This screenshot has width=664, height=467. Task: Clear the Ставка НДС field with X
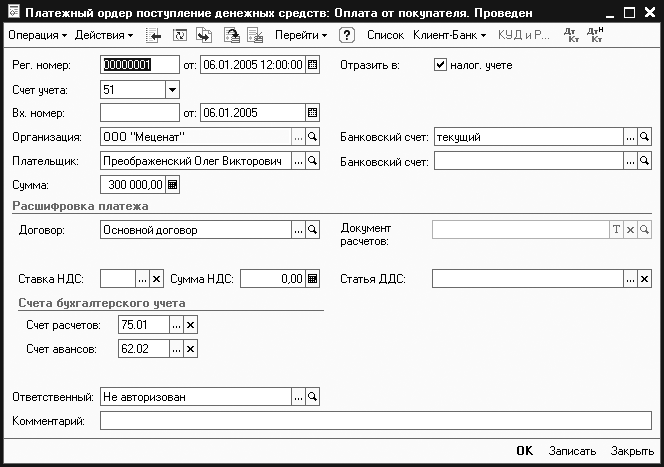tap(156, 279)
